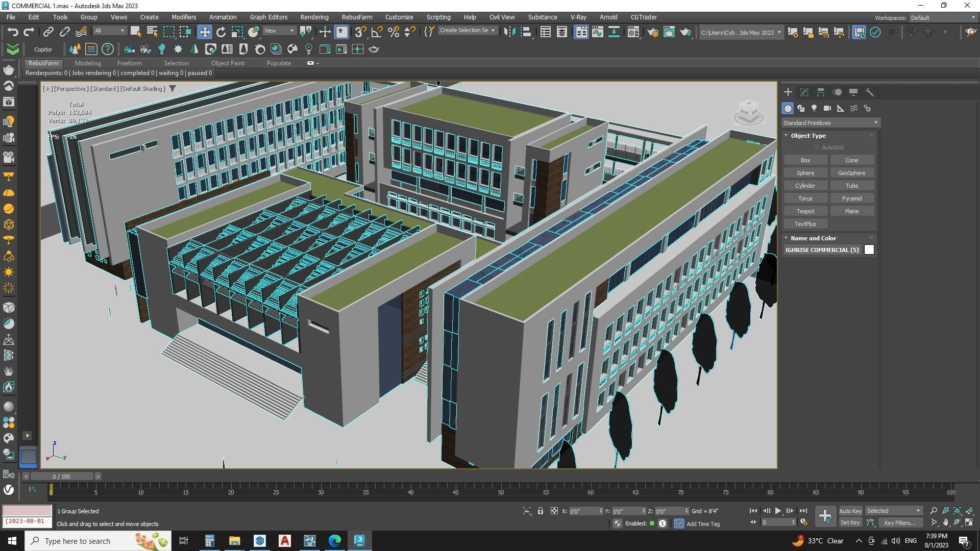
Task: Toggle Window/Crossing selection mode
Action: click(185, 32)
